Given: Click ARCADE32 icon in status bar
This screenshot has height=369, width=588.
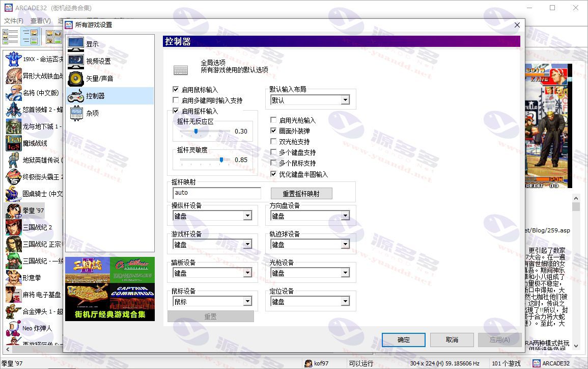Looking at the screenshot, I should (537, 363).
